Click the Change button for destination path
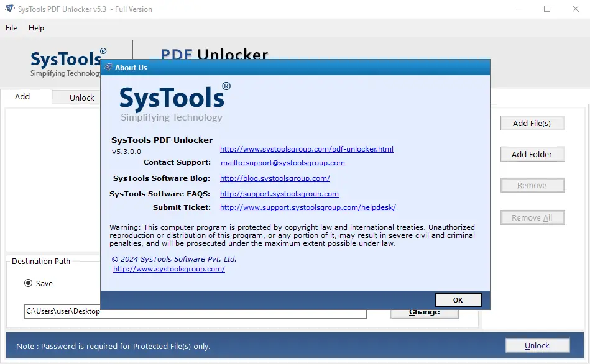The width and height of the screenshot is (590, 364). (425, 313)
